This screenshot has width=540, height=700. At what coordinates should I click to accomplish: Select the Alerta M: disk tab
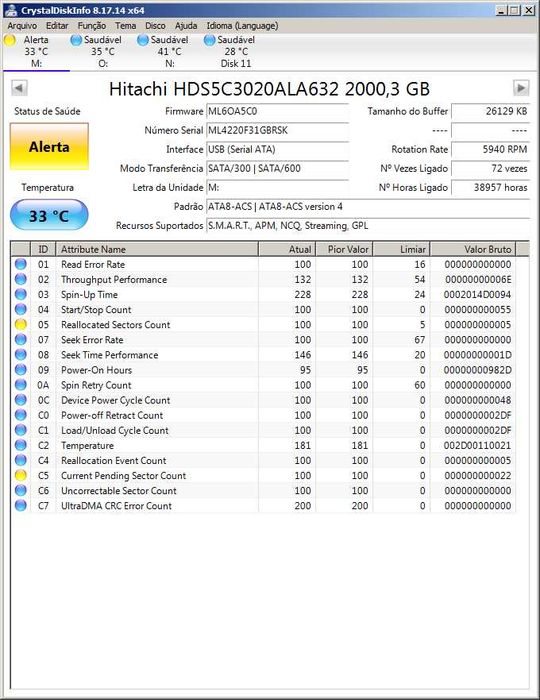tap(36, 52)
